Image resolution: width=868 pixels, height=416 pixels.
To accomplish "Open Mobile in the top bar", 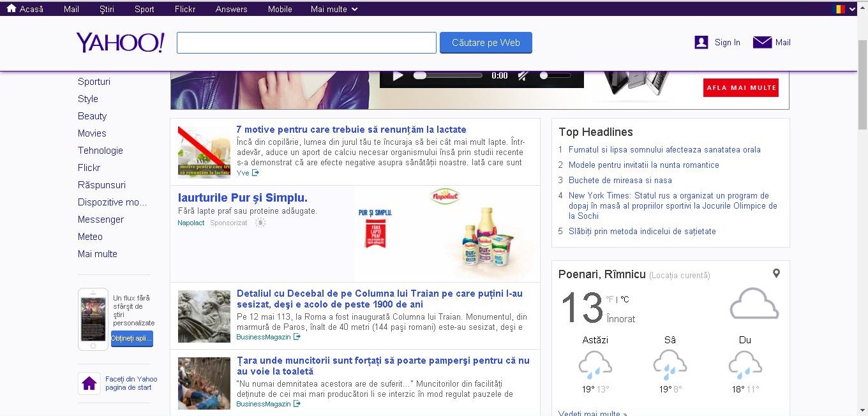I will click(280, 9).
